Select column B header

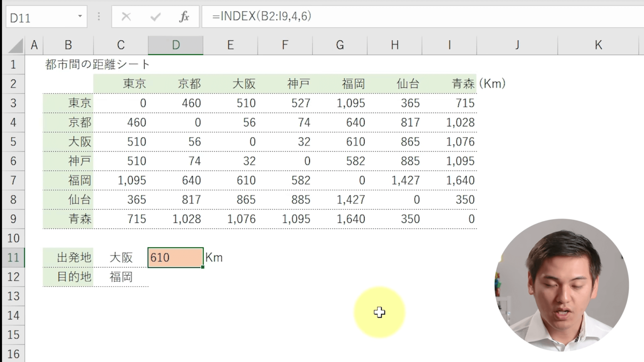coord(68,45)
